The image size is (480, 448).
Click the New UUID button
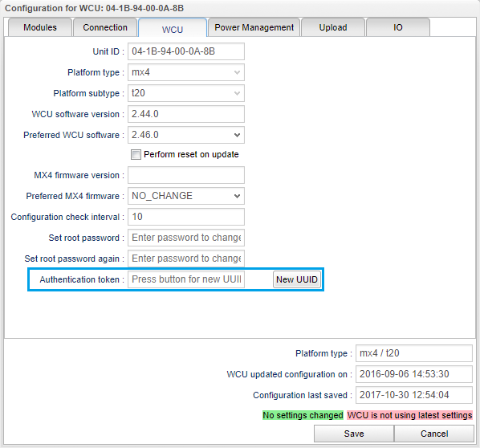click(x=297, y=279)
